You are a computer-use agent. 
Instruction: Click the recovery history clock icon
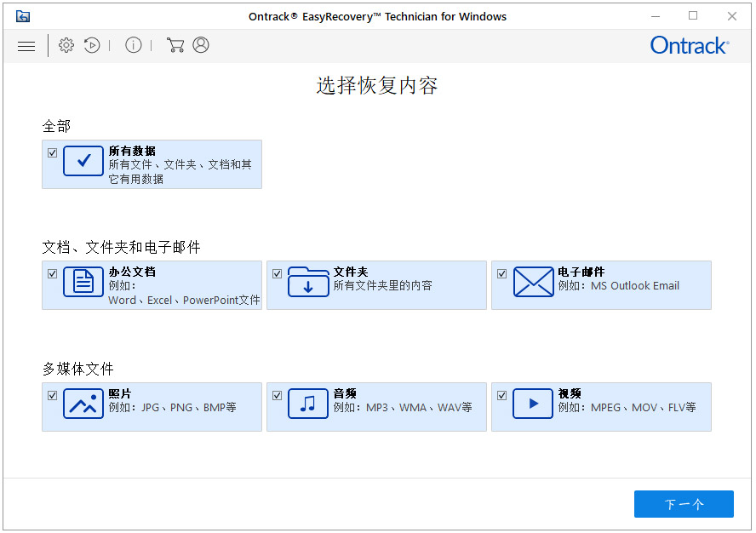[92, 45]
